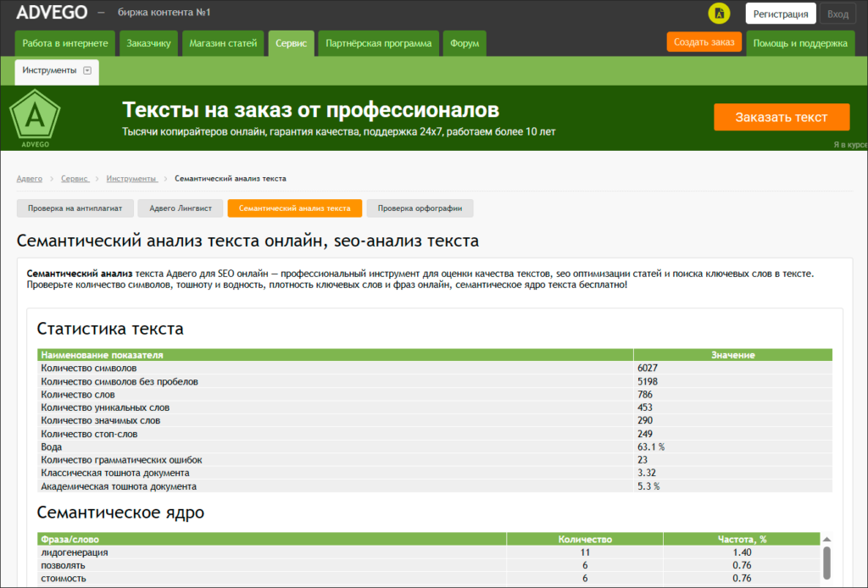Screen dimensions: 868x588
Task: Click the semantic core scroll up arrow
Action: pos(826,540)
